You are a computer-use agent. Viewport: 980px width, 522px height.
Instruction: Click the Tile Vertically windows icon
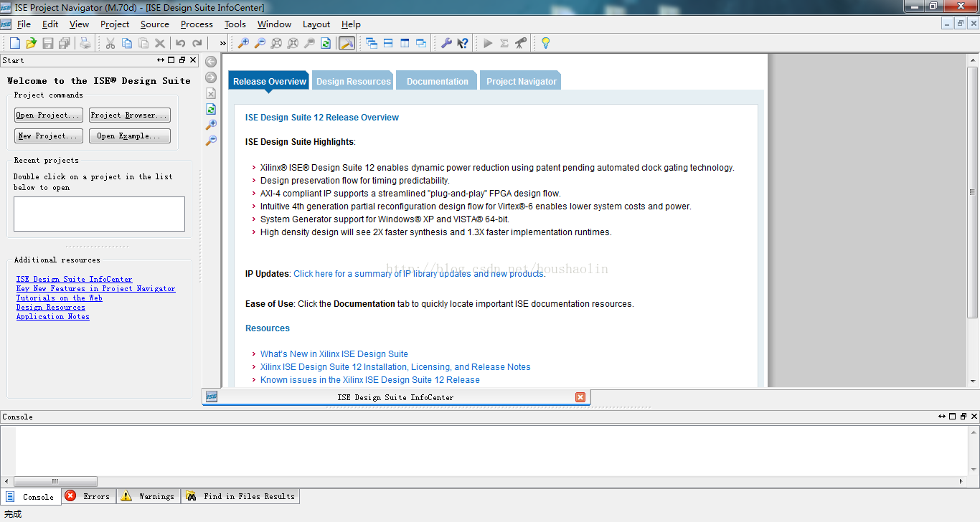405,43
